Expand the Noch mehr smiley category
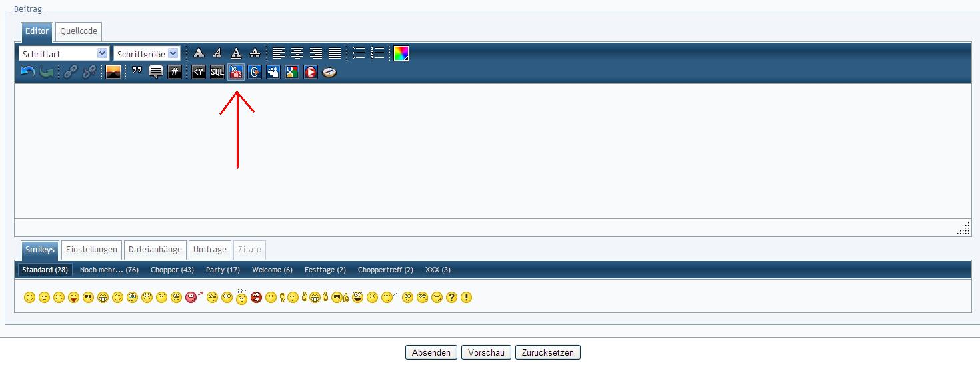Viewport: 980px width, 369px height. point(109,270)
